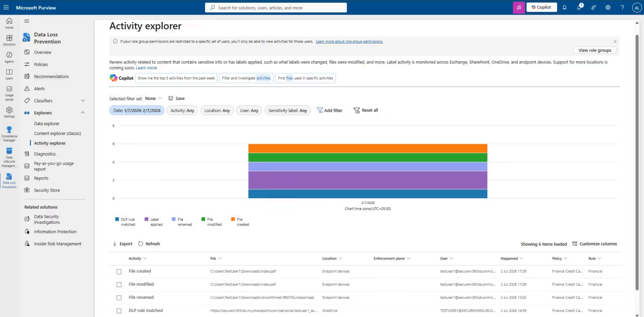Screen dimensions: 644x317
Task: Click the Refresh icon above the table
Action: [x=140, y=244]
